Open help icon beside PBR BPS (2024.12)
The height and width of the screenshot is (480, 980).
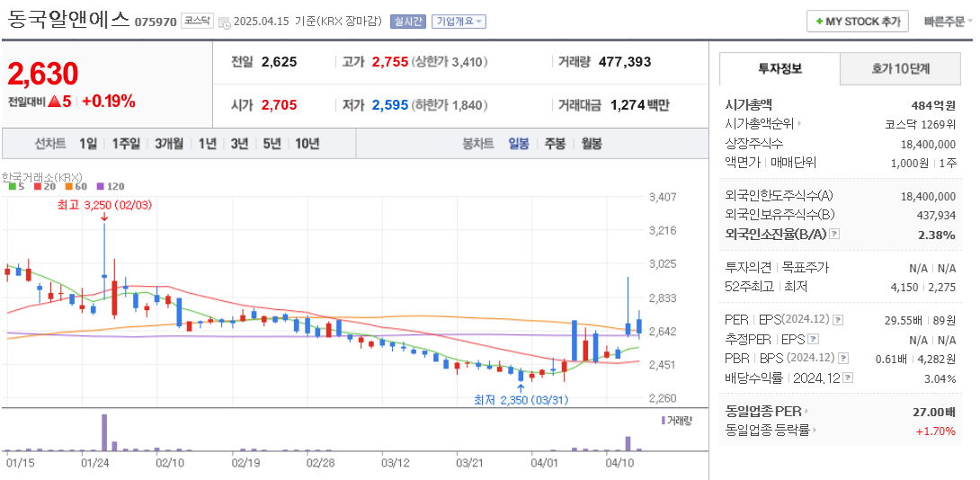click(843, 359)
